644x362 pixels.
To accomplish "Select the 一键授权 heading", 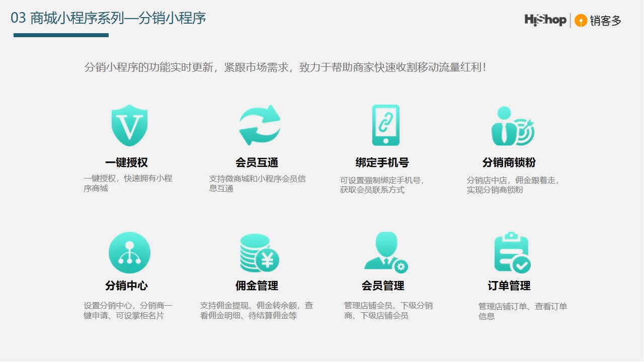I will click(127, 162).
